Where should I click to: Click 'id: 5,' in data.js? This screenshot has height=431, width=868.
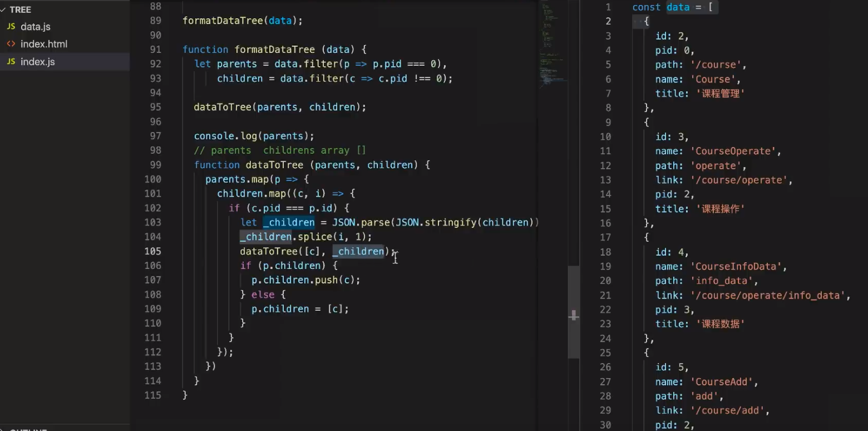coord(672,367)
